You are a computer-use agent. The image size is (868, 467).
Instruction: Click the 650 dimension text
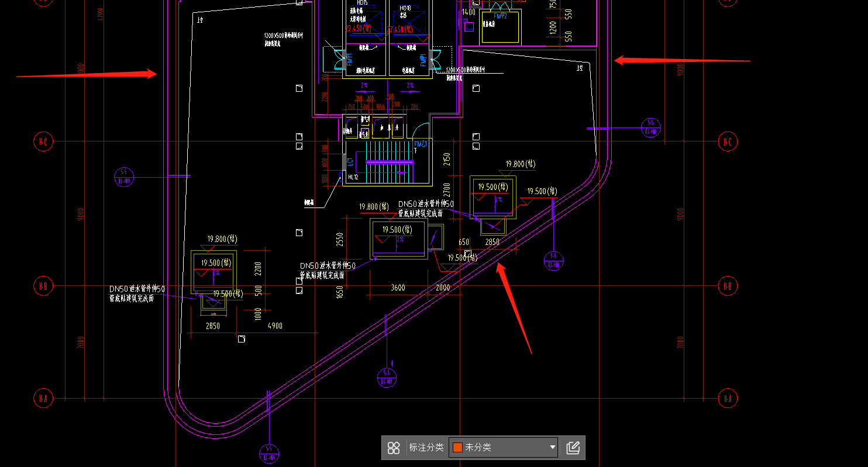(x=464, y=242)
